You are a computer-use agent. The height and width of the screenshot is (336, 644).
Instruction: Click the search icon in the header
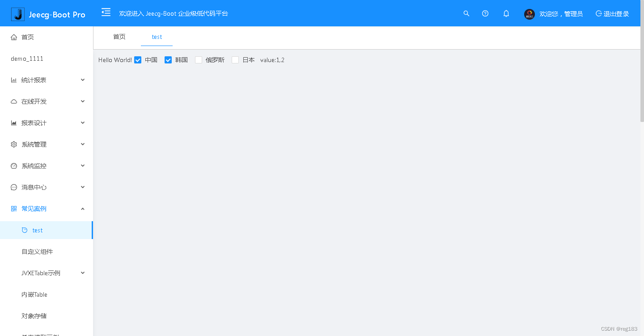coord(466,13)
